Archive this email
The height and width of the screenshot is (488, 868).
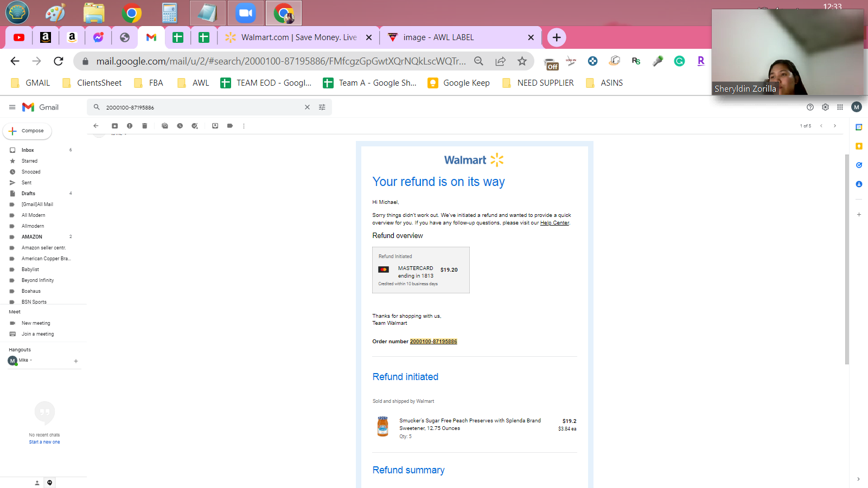tap(114, 126)
